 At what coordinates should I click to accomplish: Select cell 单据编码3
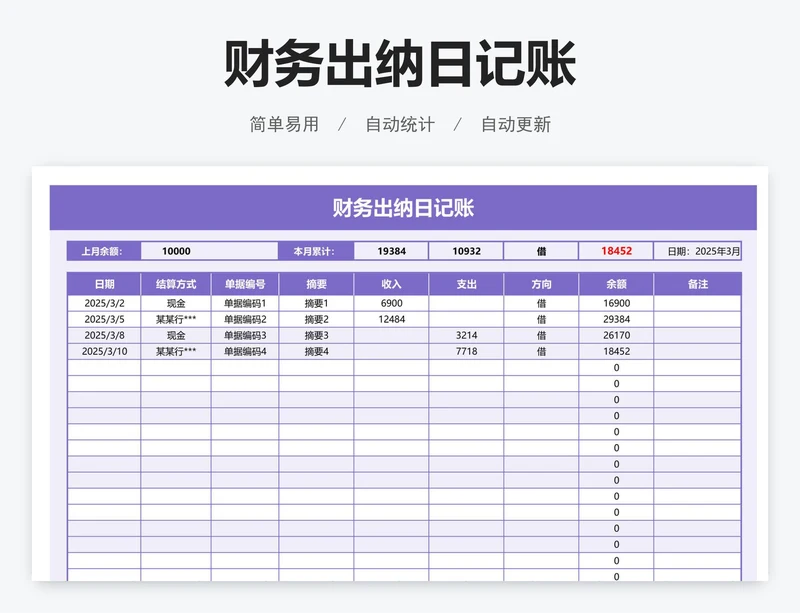point(245,335)
